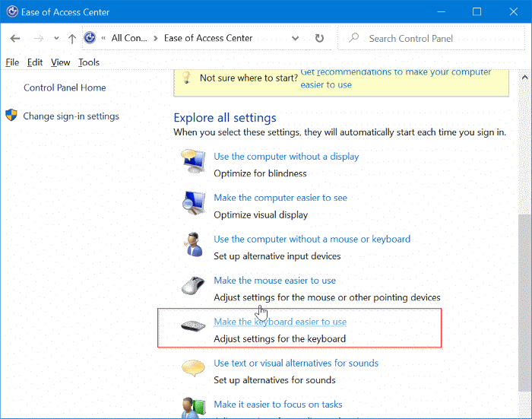This screenshot has height=419, width=532.
Task: Click the monitor with speech bubble icon
Action: (193, 161)
